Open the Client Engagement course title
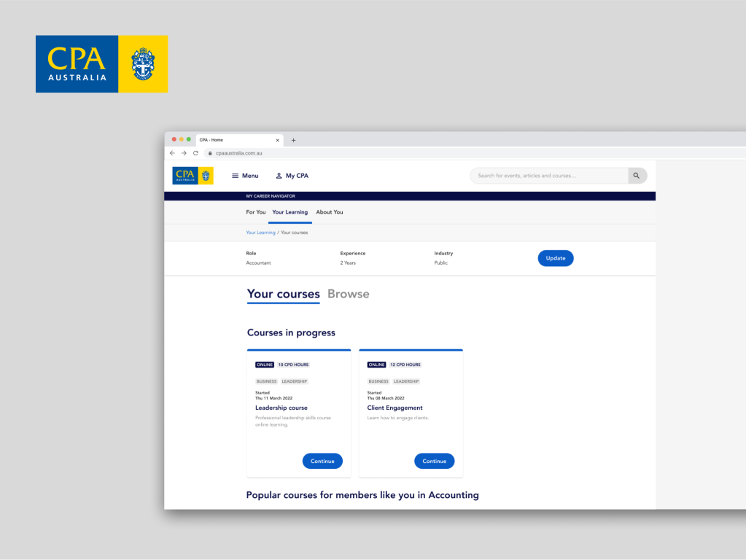Image resolution: width=746 pixels, height=560 pixels. pos(395,408)
